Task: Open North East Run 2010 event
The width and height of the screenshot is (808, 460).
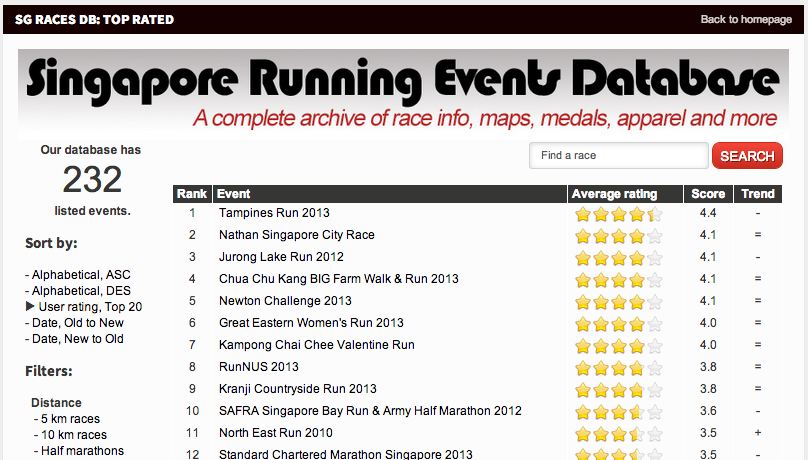Action: 276,433
